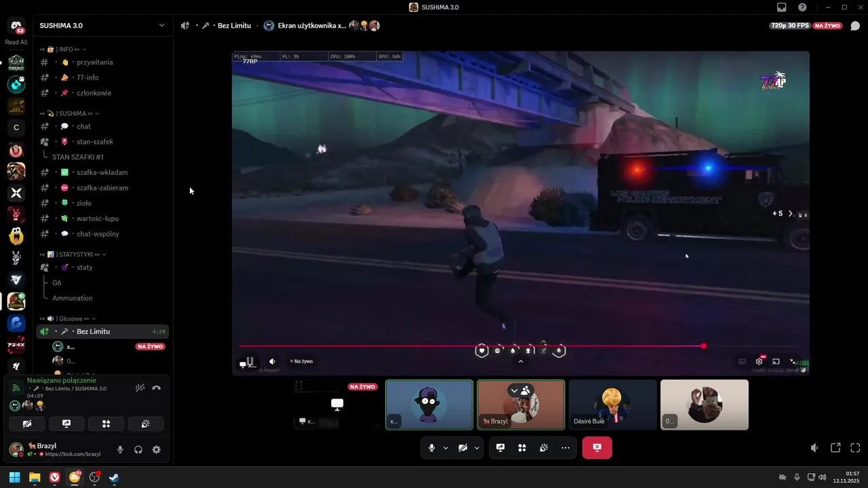Open activities from the call control bar
The height and width of the screenshot is (488, 868).
(522, 448)
